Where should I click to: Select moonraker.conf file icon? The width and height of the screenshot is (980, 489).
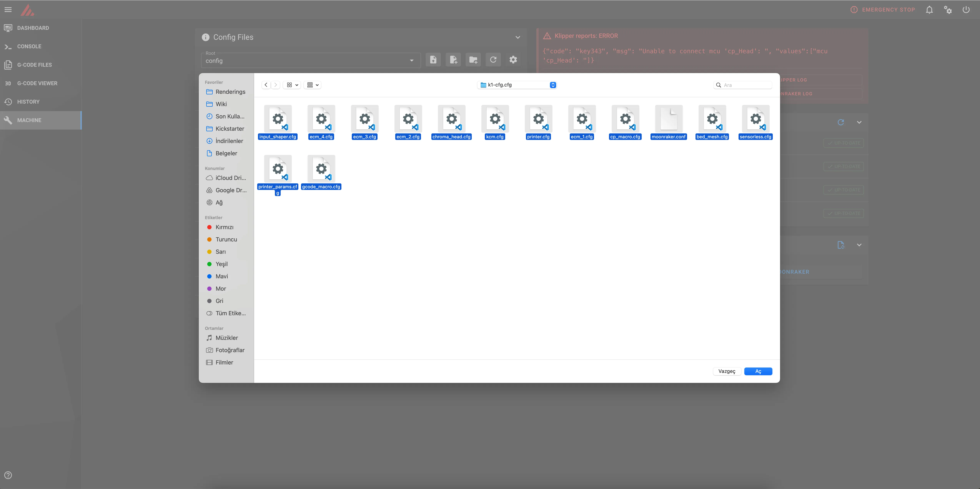tap(669, 119)
